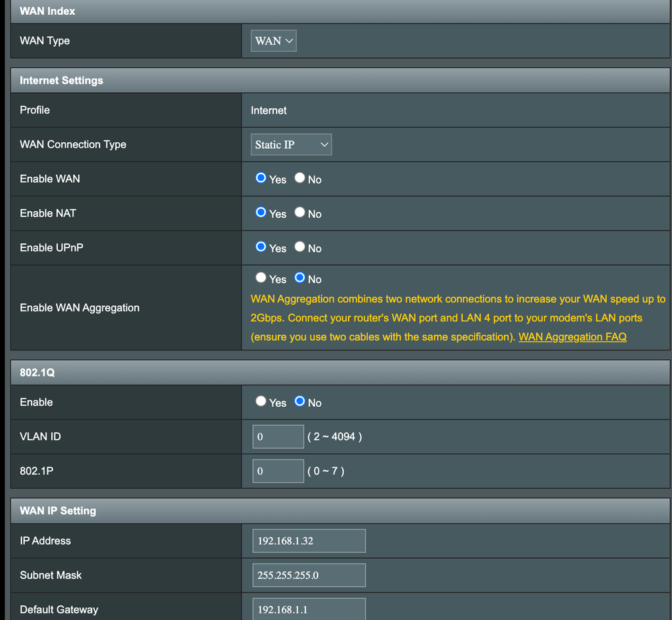Select the IP Address field
This screenshot has height=620, width=672.
point(309,541)
